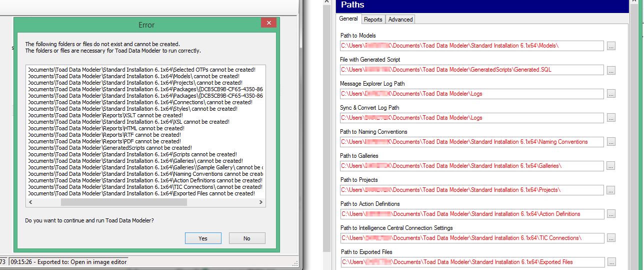Browse for Path to Naming Conventions
The height and width of the screenshot is (270, 644).
[x=611, y=142]
